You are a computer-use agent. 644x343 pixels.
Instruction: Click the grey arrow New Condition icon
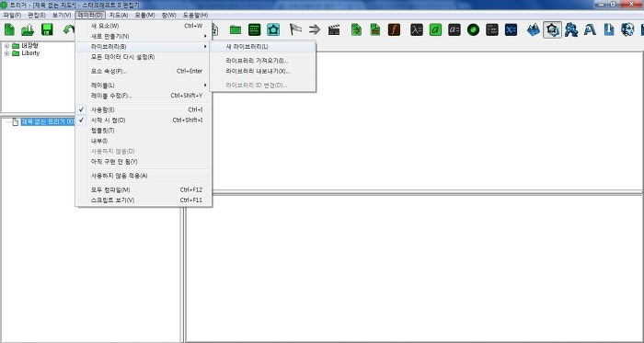pos(315,29)
